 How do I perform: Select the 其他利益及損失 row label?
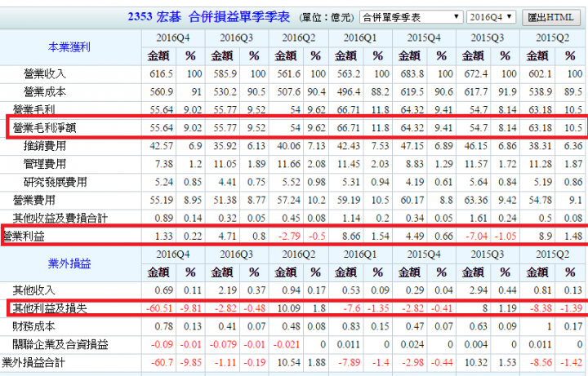pos(50,308)
